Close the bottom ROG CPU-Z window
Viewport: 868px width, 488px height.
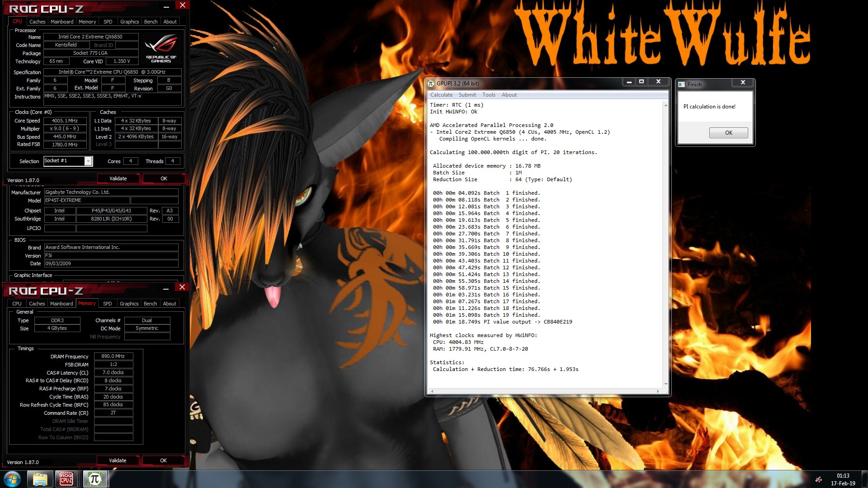pos(182,287)
